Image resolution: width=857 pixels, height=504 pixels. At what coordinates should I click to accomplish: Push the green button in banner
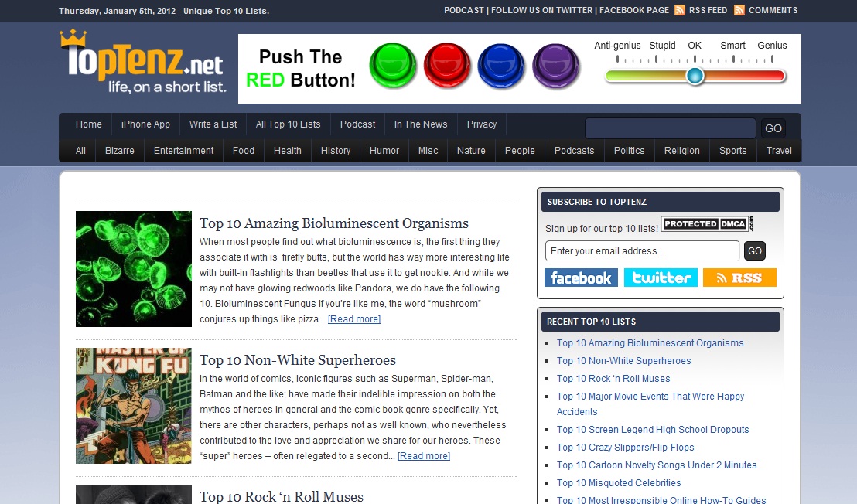(x=393, y=66)
